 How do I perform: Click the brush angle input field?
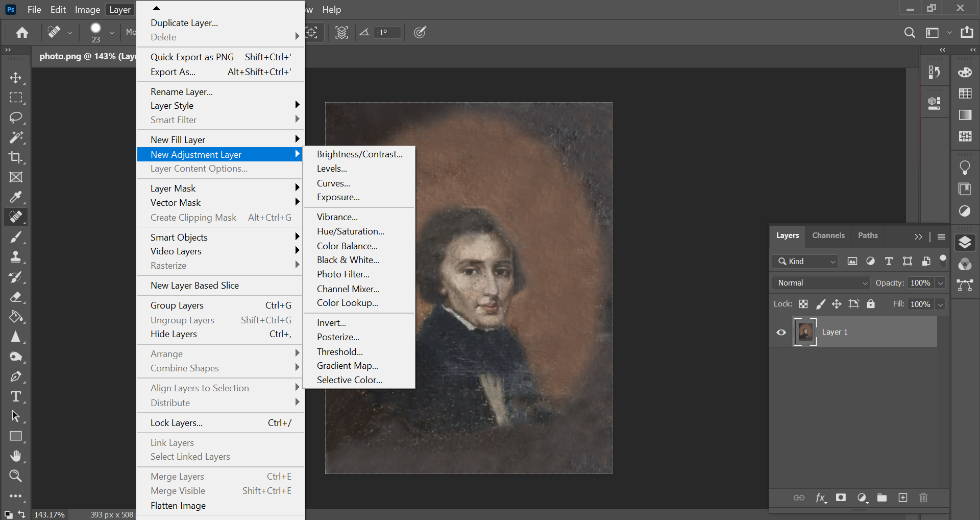387,33
